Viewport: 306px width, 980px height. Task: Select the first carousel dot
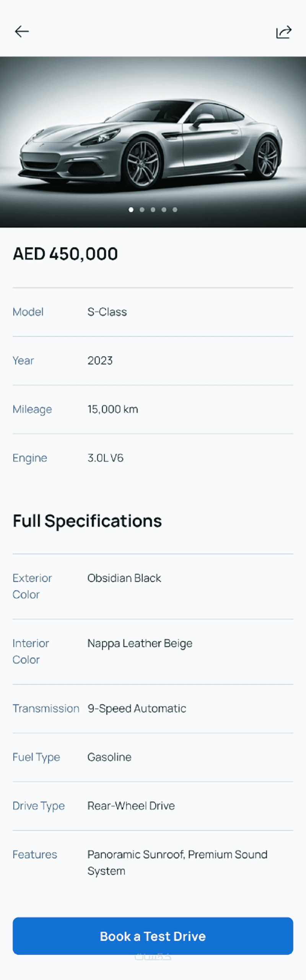(131, 210)
